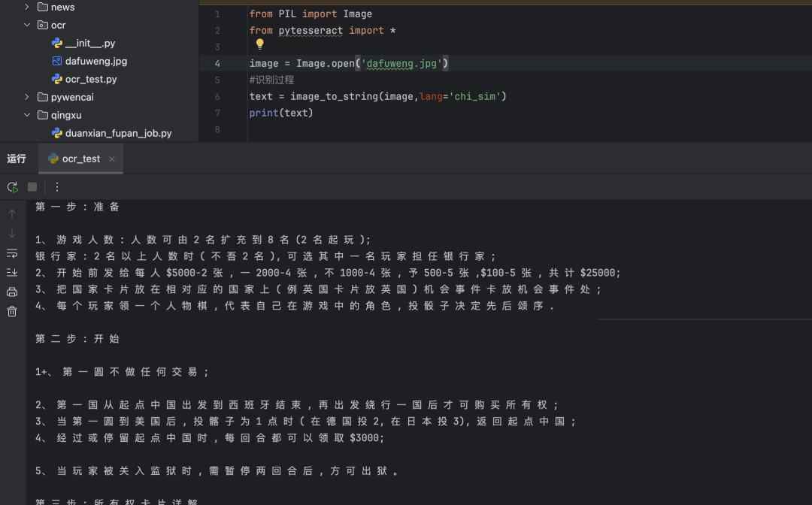Click editor line 6 with image_to_string call

[x=377, y=96]
